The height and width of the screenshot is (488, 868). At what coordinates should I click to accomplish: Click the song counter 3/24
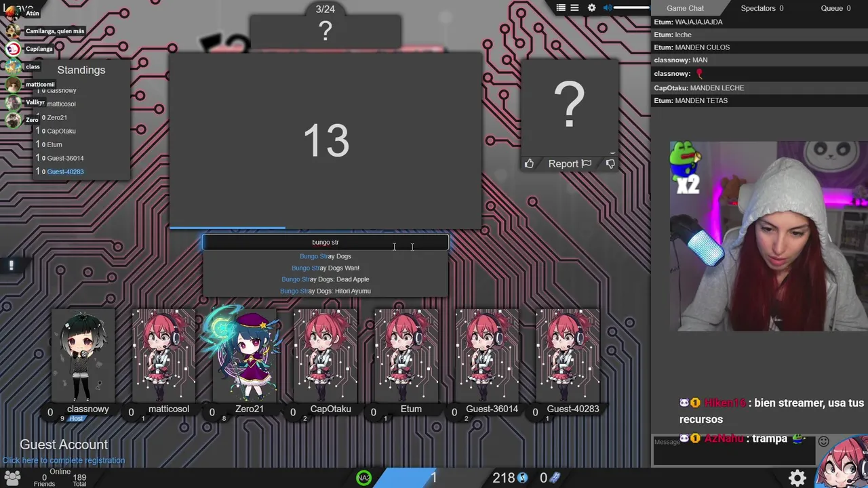click(325, 9)
